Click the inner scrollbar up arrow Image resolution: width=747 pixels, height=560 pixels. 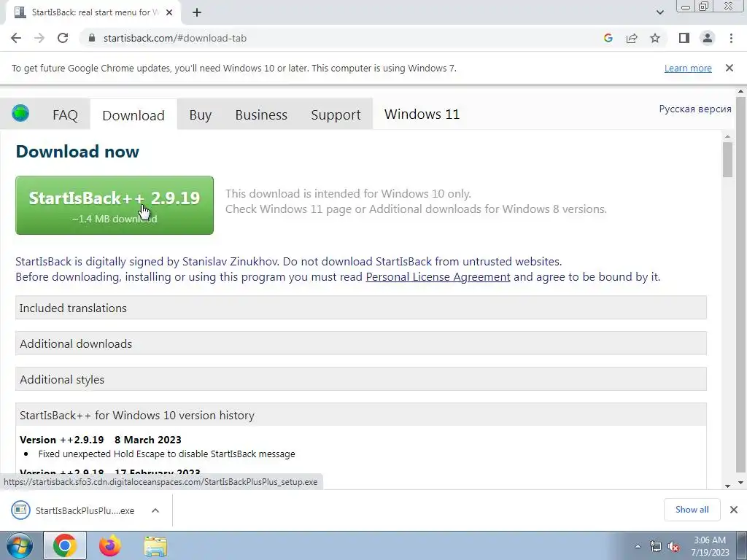pos(727,136)
